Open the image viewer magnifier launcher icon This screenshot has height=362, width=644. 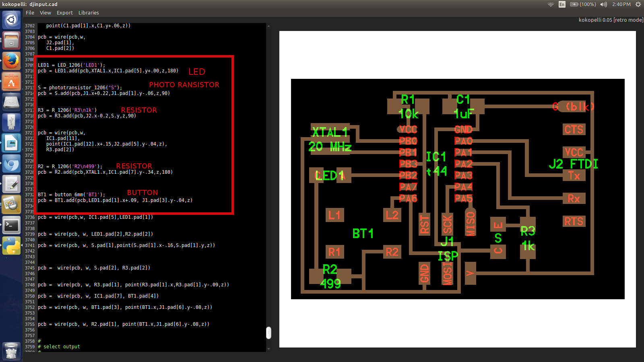(11, 204)
